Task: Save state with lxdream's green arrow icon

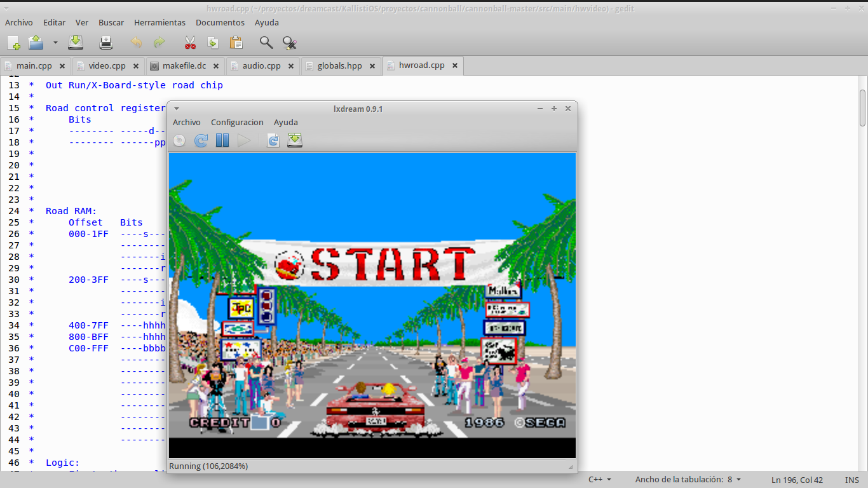Action: tap(294, 140)
